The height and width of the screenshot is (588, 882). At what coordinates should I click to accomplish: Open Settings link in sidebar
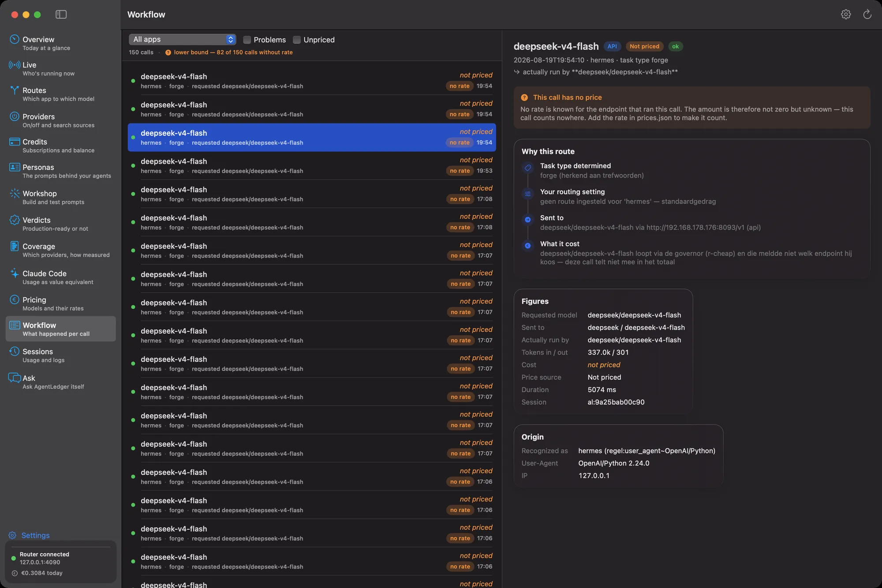click(x=35, y=535)
